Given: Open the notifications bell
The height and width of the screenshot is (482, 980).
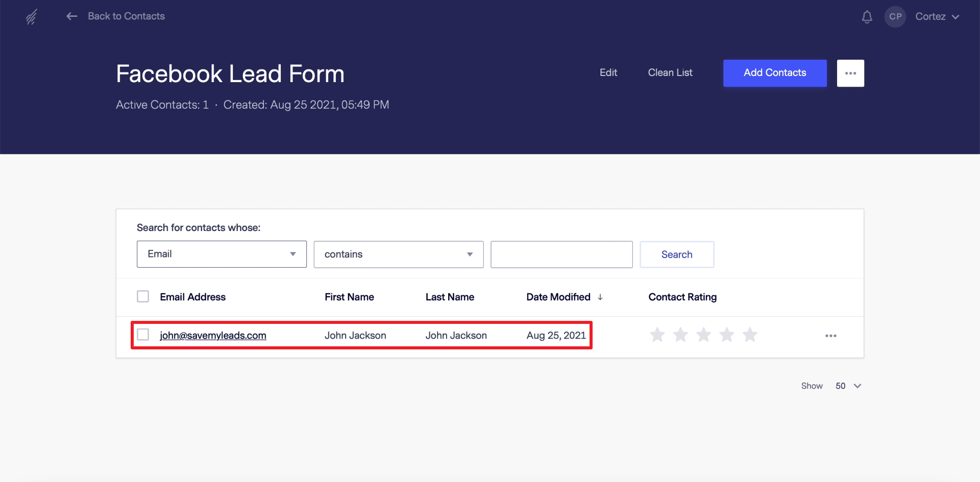Looking at the screenshot, I should click(867, 17).
